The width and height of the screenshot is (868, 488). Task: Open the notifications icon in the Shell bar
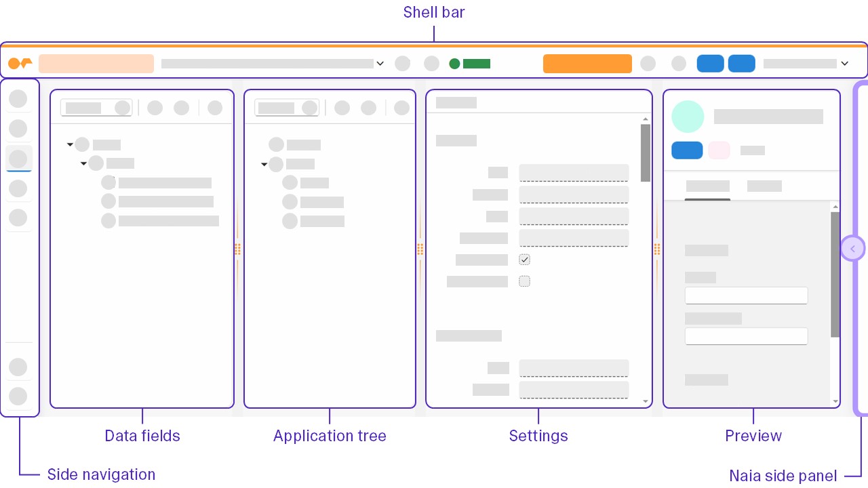click(x=648, y=63)
